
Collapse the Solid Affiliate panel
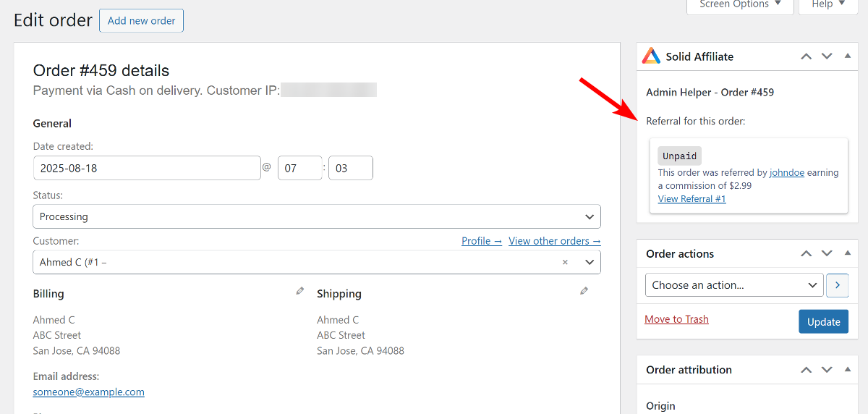848,56
